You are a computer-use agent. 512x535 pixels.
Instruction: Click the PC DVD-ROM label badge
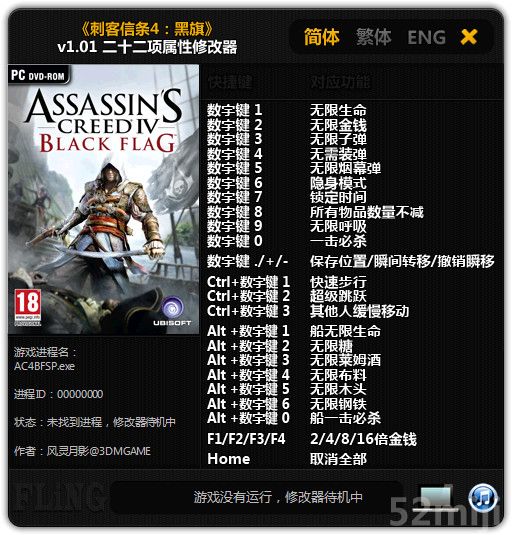[x=38, y=75]
